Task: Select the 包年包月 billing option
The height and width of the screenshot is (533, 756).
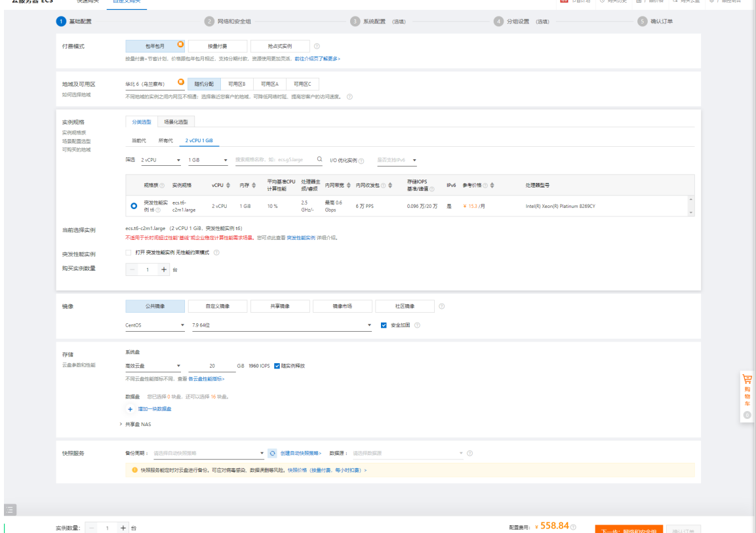Action: tap(155, 47)
